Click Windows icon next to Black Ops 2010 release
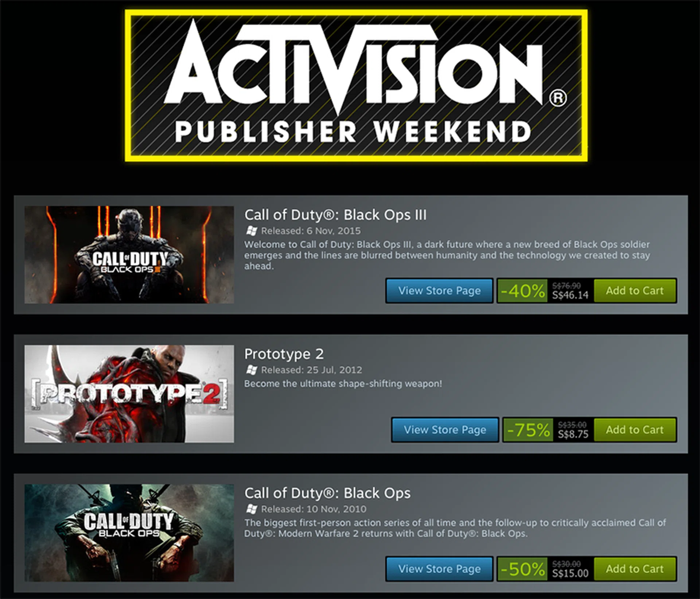The width and height of the screenshot is (700, 599). click(x=252, y=509)
